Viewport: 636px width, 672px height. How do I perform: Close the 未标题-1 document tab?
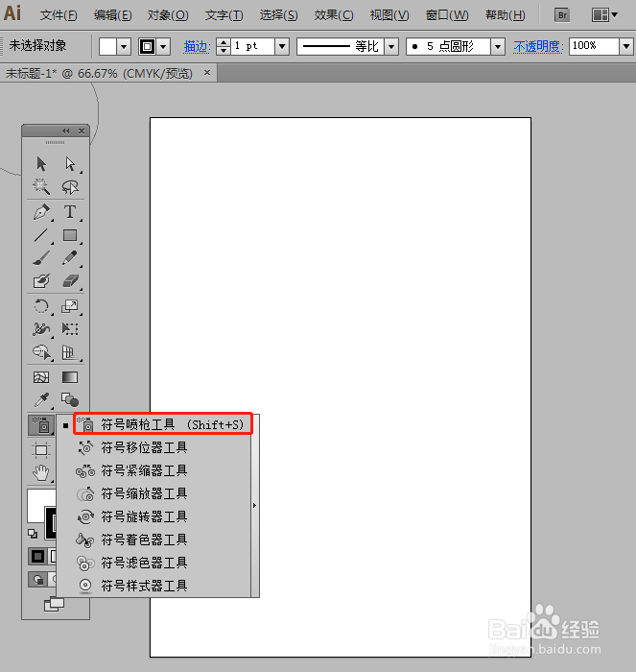(x=207, y=73)
